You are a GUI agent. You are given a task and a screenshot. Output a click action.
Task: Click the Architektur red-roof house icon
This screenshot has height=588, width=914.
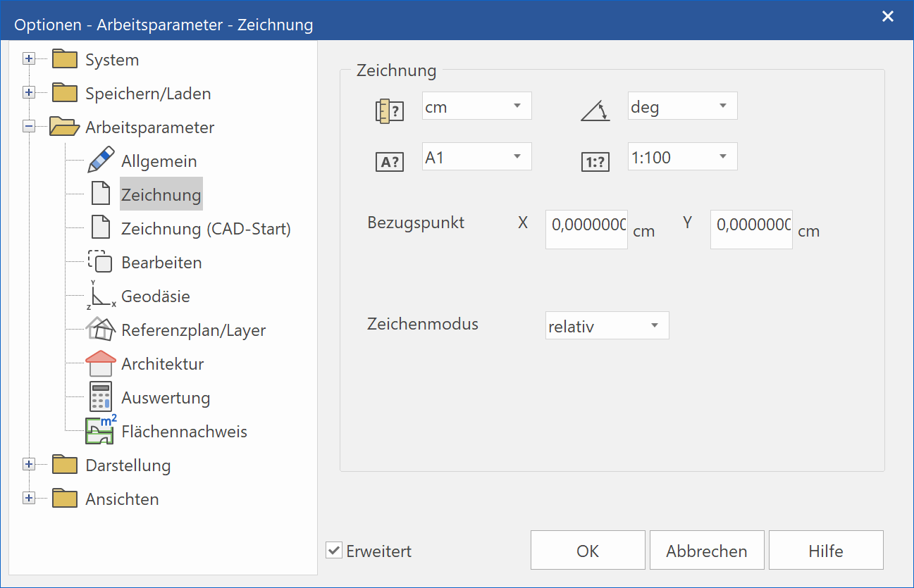[x=100, y=363]
